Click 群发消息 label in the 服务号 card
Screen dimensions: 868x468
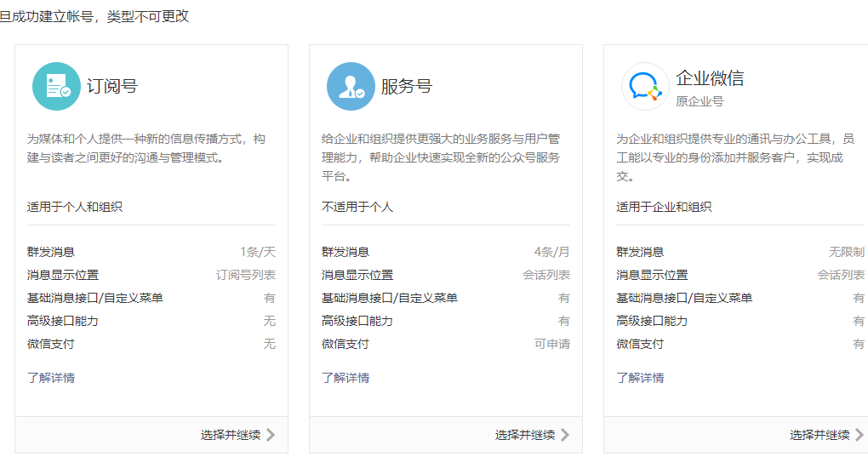pos(345,252)
